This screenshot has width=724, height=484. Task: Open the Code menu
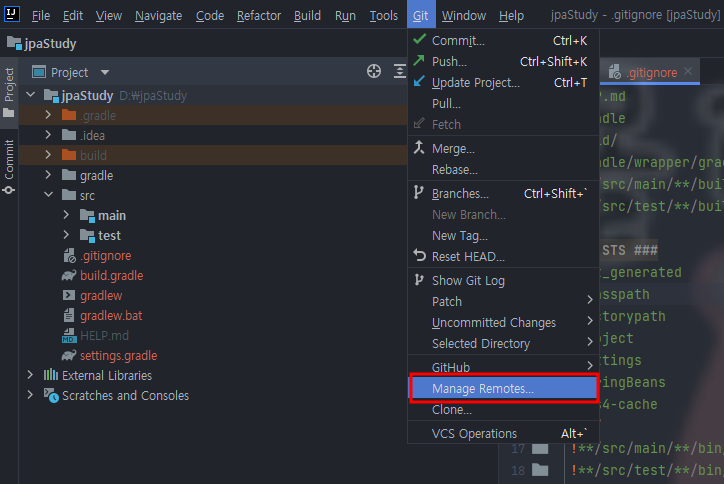pyautogui.click(x=210, y=16)
